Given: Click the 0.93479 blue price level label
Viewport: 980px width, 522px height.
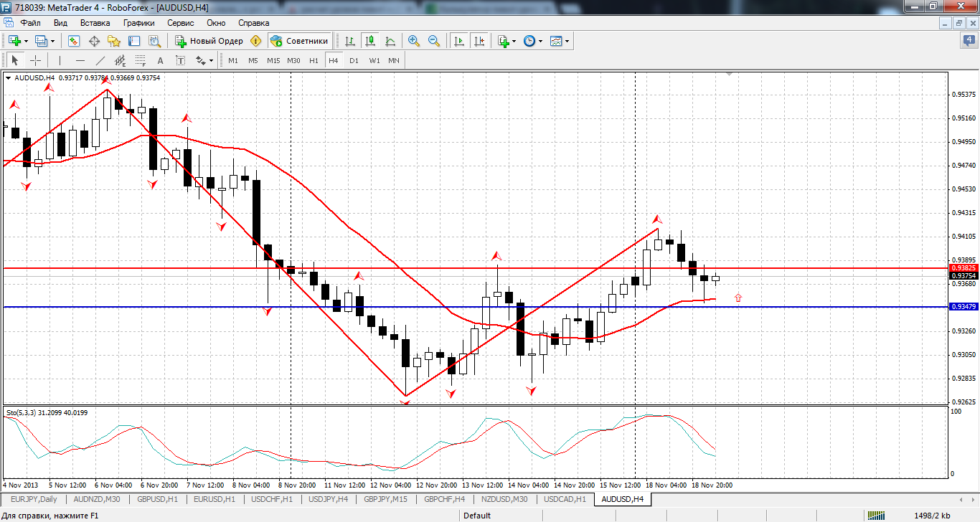Looking at the screenshot, I should pyautogui.click(x=962, y=307).
